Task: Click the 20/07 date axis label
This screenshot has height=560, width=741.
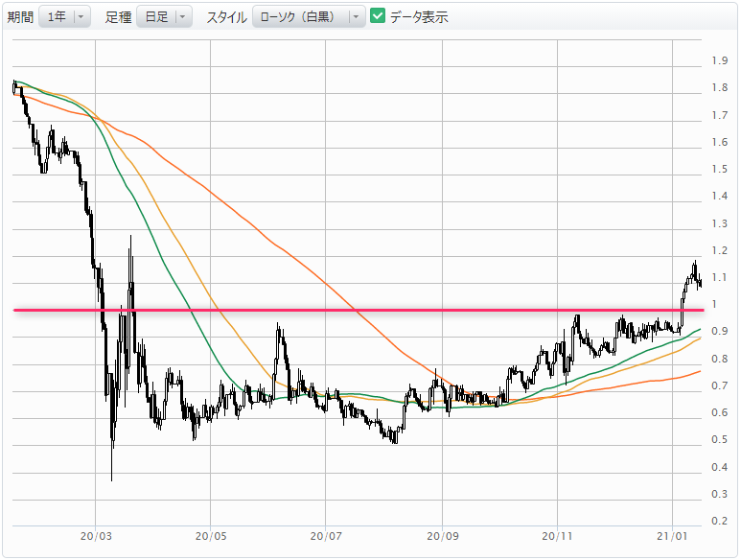Action: (326, 536)
